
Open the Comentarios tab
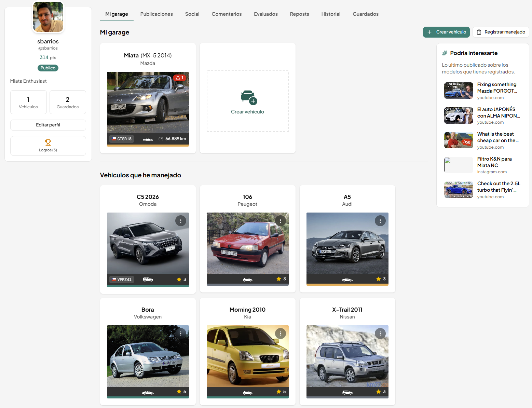pos(227,14)
